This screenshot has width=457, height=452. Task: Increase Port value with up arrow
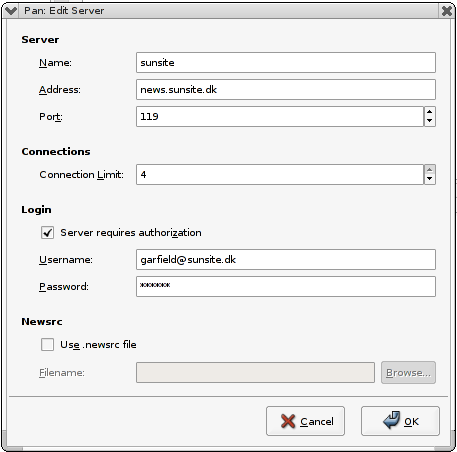point(430,112)
